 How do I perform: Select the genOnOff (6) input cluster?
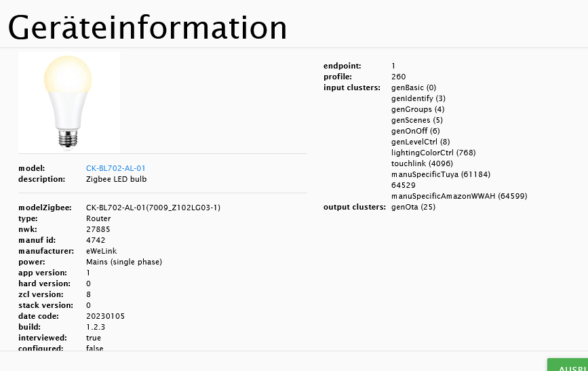415,131
